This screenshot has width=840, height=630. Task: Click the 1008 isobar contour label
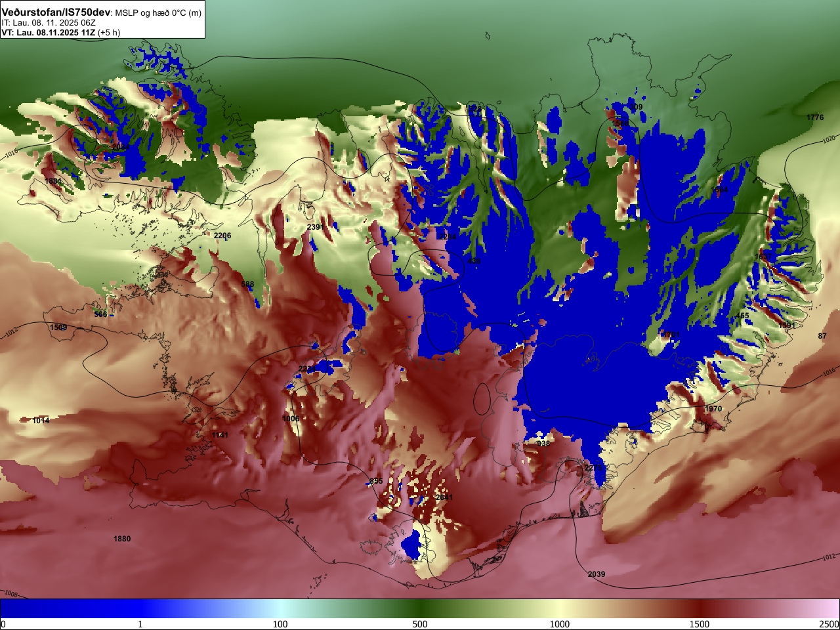(10, 594)
